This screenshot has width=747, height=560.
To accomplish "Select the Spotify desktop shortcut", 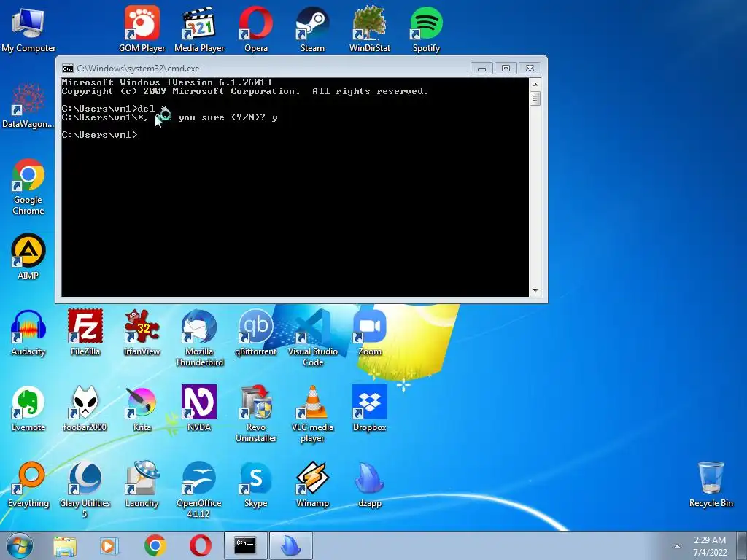I will [426, 29].
